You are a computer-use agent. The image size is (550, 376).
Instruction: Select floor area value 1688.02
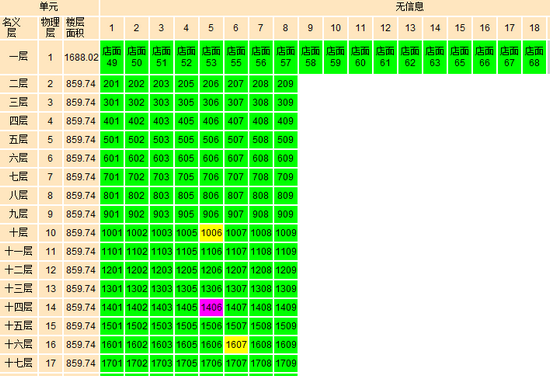[81, 57]
